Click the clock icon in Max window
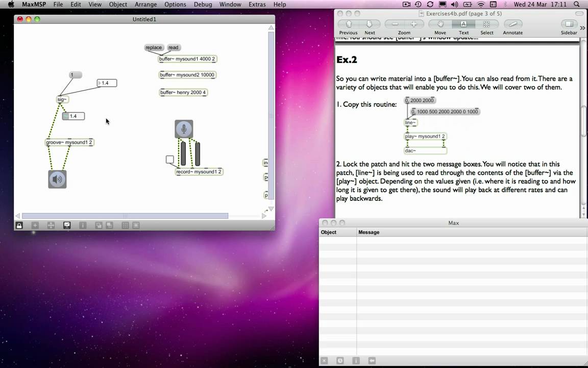This screenshot has width=588, height=368. (x=340, y=360)
